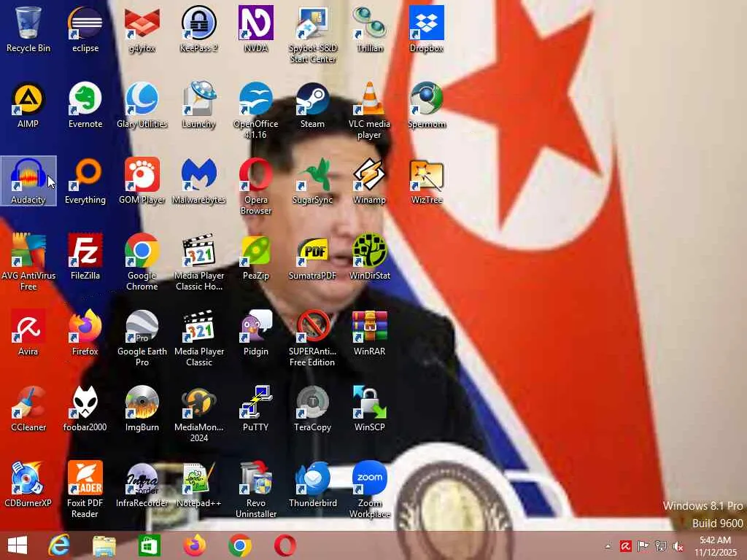Screen dimensions: 747x560
Task: Select the Glary Utilities shortcut
Action: coord(142,105)
